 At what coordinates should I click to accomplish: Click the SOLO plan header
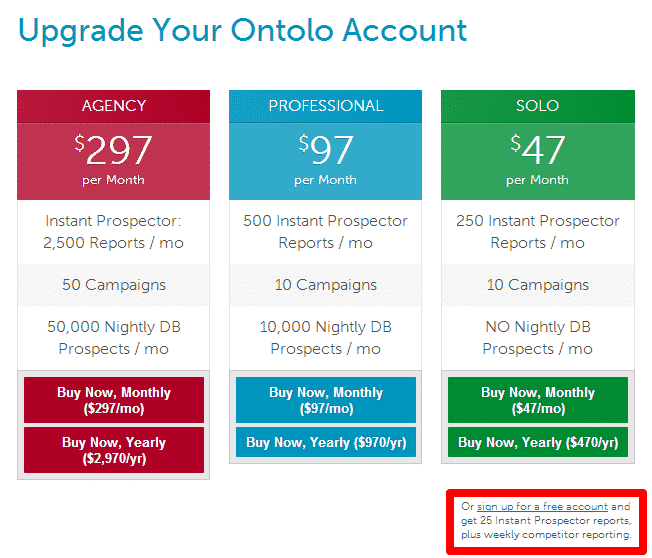point(538,106)
